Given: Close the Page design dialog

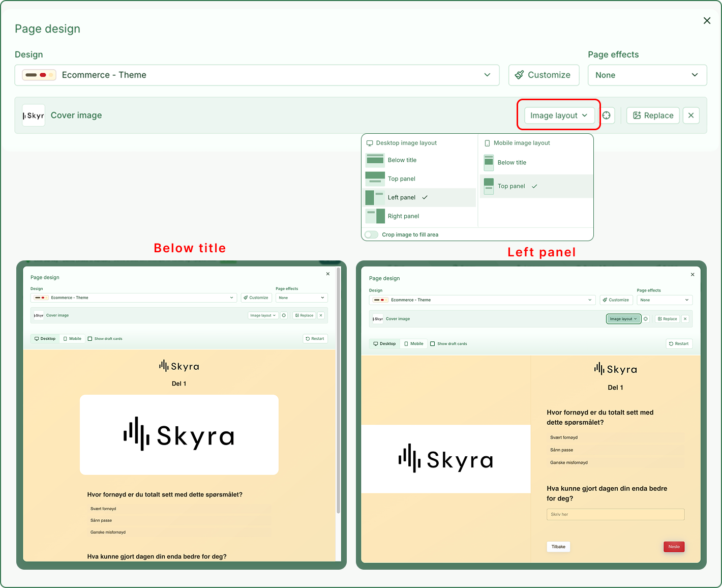Looking at the screenshot, I should 707,21.
